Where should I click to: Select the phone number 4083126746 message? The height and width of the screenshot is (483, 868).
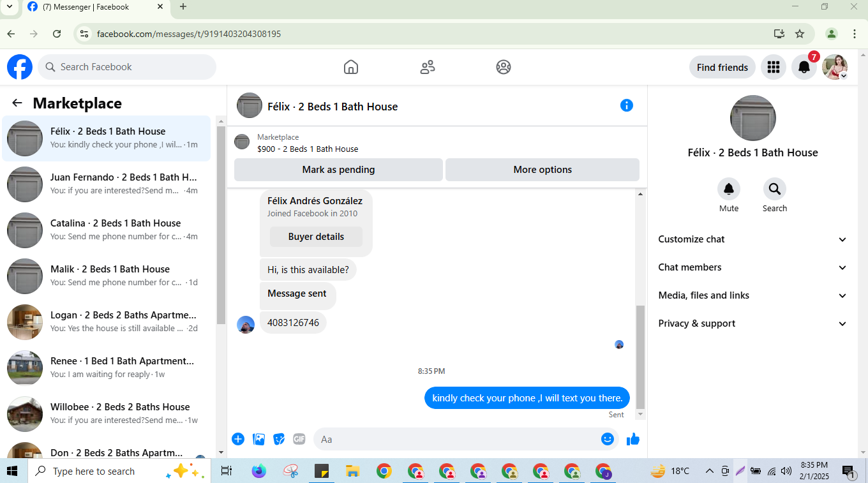293,323
